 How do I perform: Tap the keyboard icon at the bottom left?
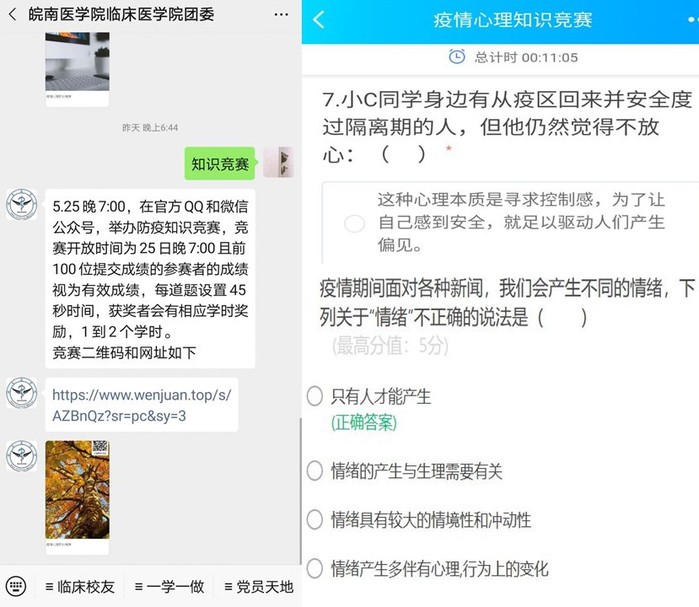16,586
